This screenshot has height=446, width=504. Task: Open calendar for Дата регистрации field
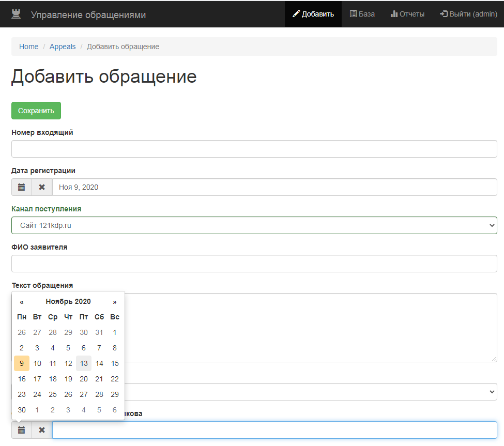(22, 187)
